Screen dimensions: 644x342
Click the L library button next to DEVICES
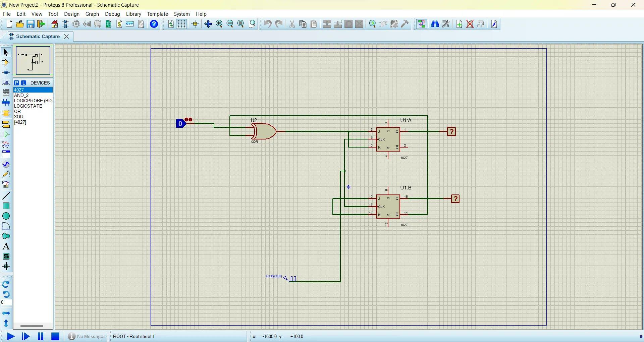pos(23,83)
